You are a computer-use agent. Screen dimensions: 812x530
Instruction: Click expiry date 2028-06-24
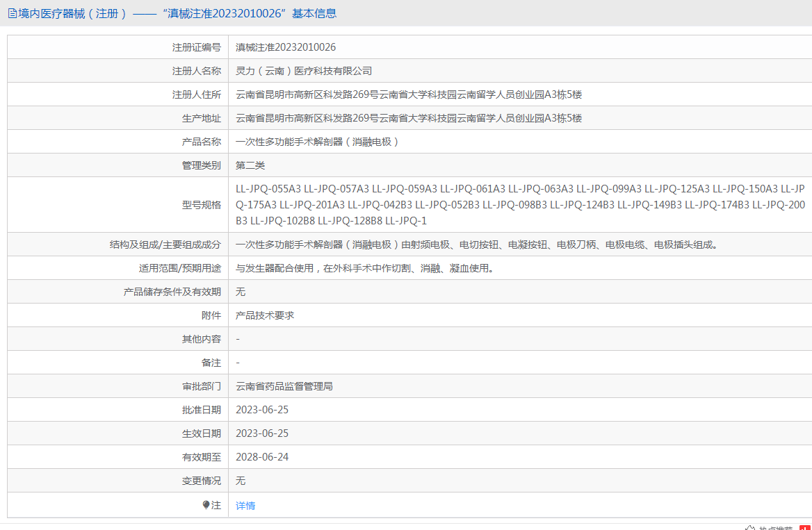pyautogui.click(x=262, y=458)
